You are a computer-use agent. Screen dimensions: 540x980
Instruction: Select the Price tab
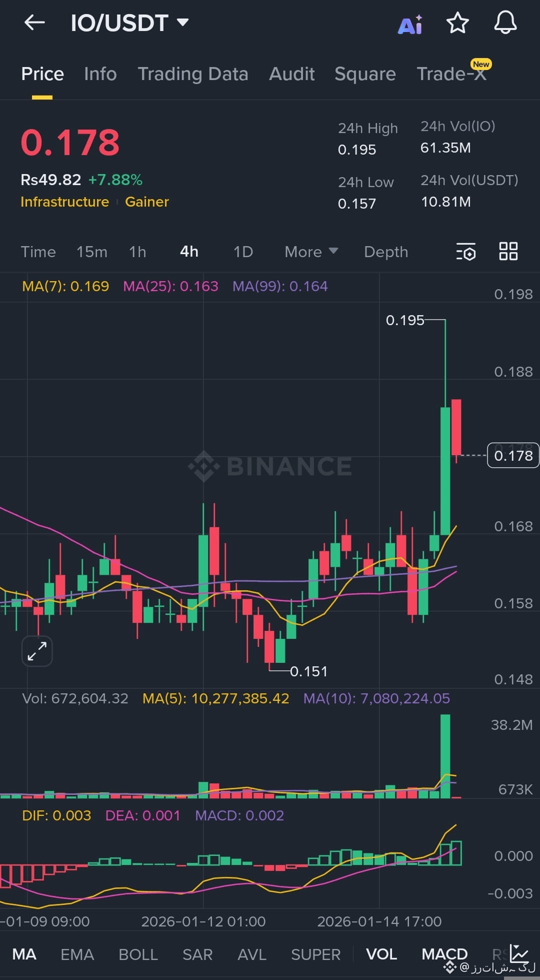pos(42,74)
